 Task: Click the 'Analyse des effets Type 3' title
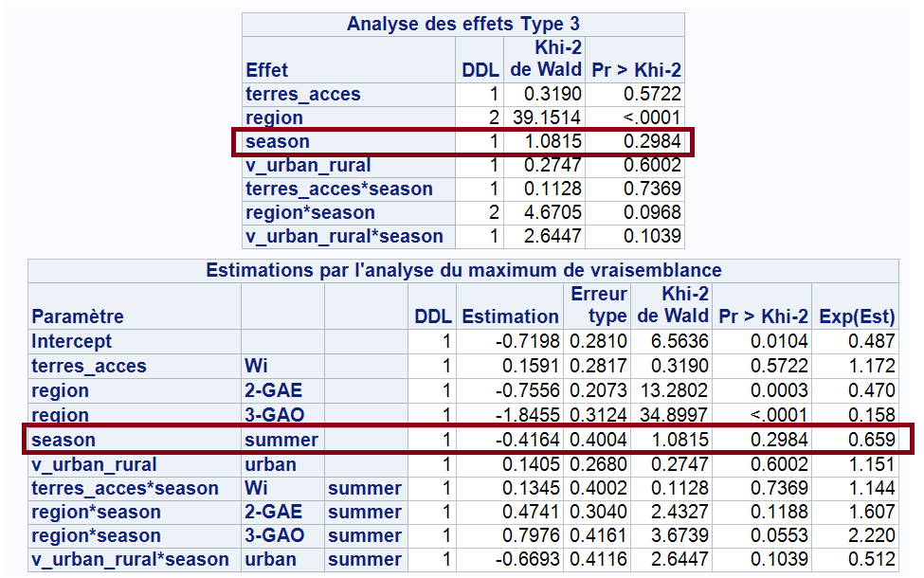click(462, 24)
